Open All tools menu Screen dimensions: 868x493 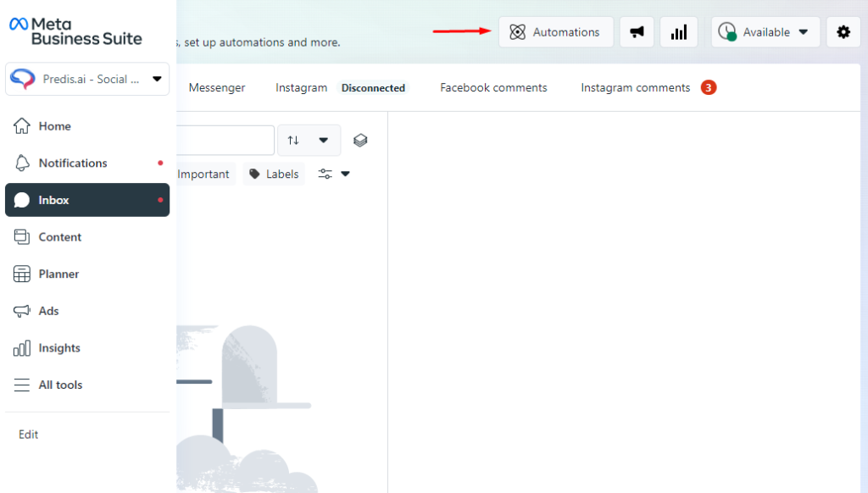point(87,385)
